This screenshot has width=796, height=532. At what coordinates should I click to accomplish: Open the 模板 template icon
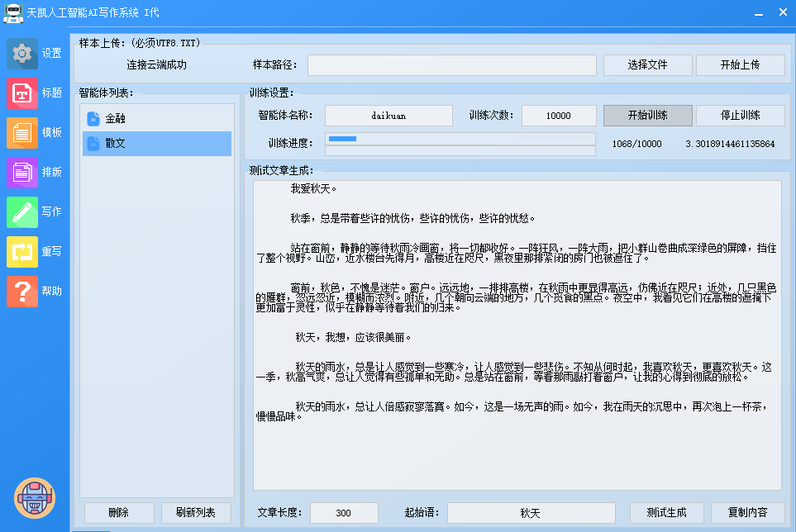pos(22,132)
